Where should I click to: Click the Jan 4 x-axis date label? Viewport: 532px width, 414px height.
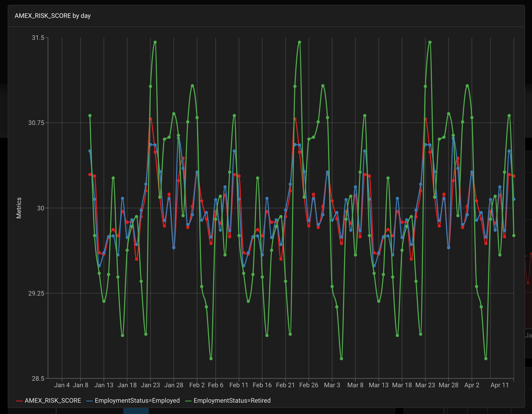point(62,385)
